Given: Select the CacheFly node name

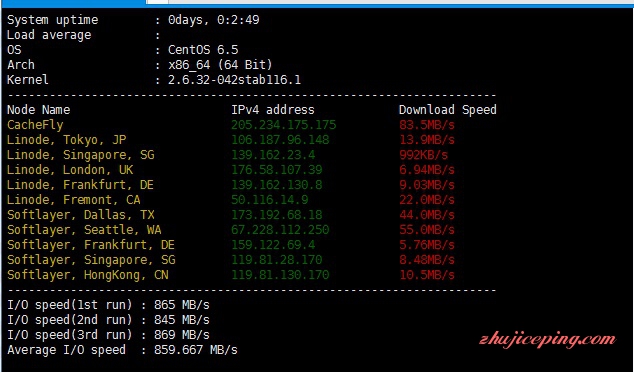Looking at the screenshot, I should [x=35, y=125].
